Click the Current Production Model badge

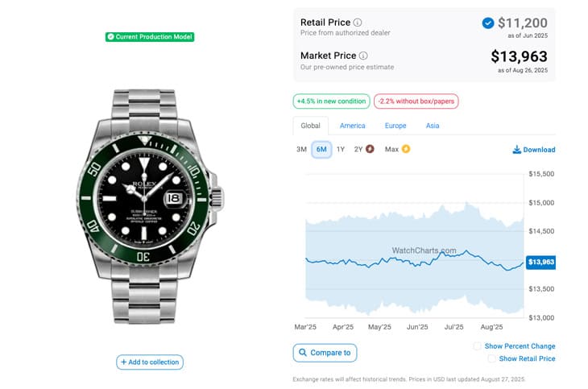[150, 37]
